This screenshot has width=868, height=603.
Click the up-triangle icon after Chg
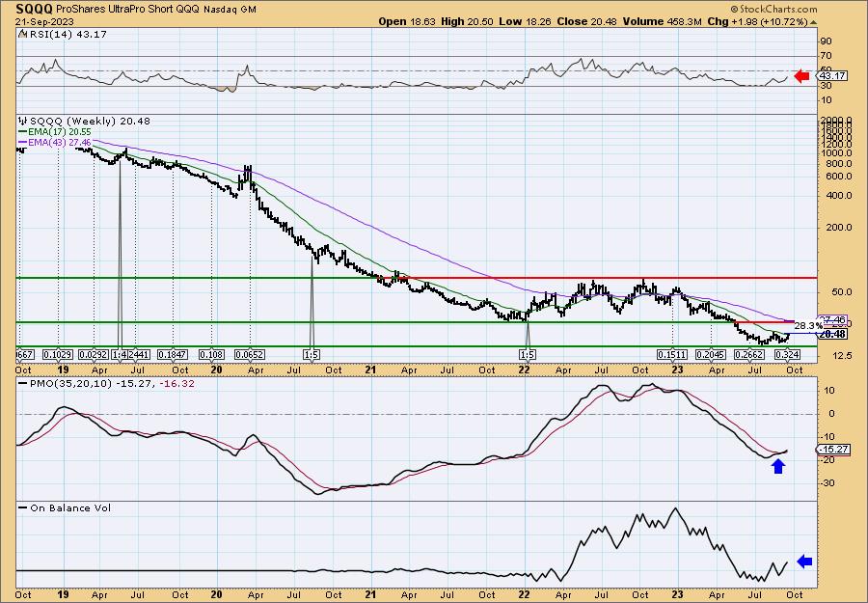pos(813,22)
